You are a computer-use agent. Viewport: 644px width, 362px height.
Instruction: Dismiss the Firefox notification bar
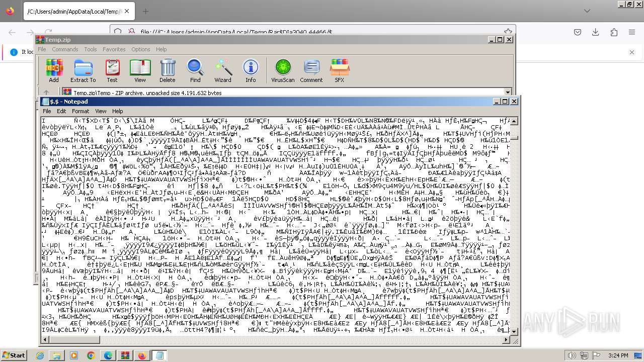pos(632,52)
